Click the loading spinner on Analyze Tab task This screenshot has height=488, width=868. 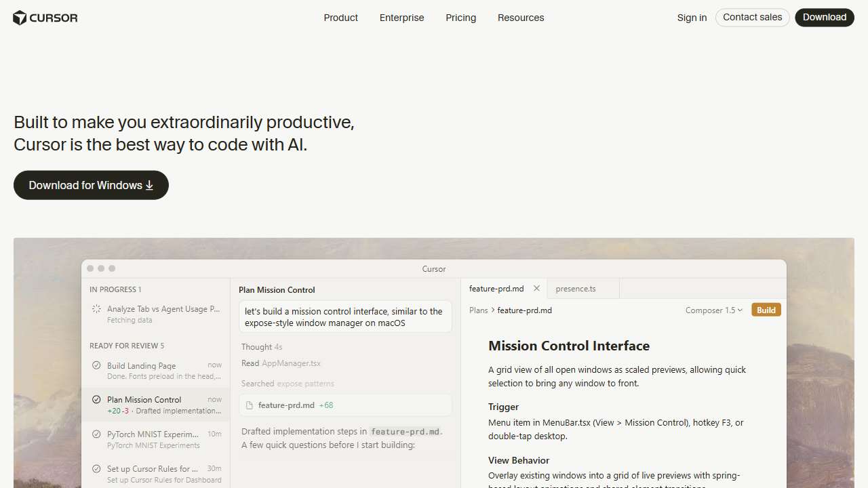[96, 309]
